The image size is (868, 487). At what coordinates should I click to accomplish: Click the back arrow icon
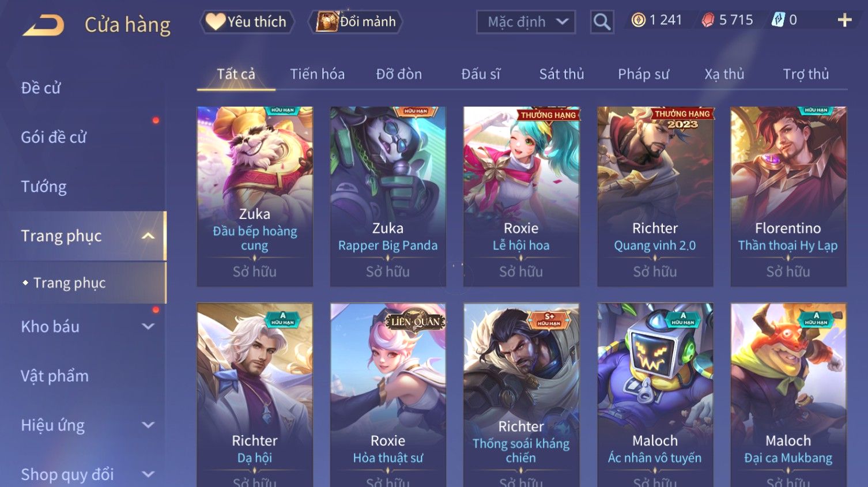[43, 25]
